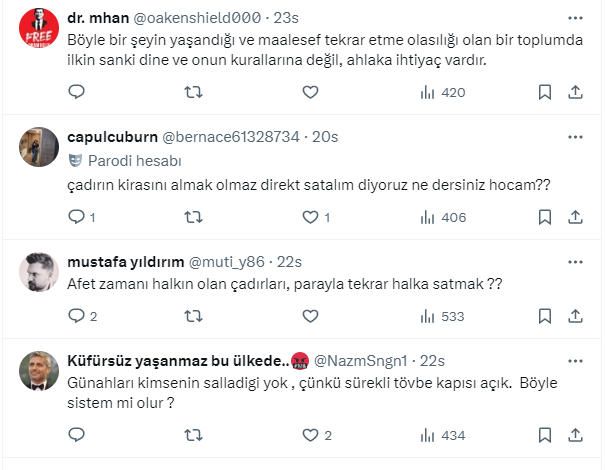Open more options on capulcuburn's tweet
This screenshot has width=605, height=470.
(575, 136)
